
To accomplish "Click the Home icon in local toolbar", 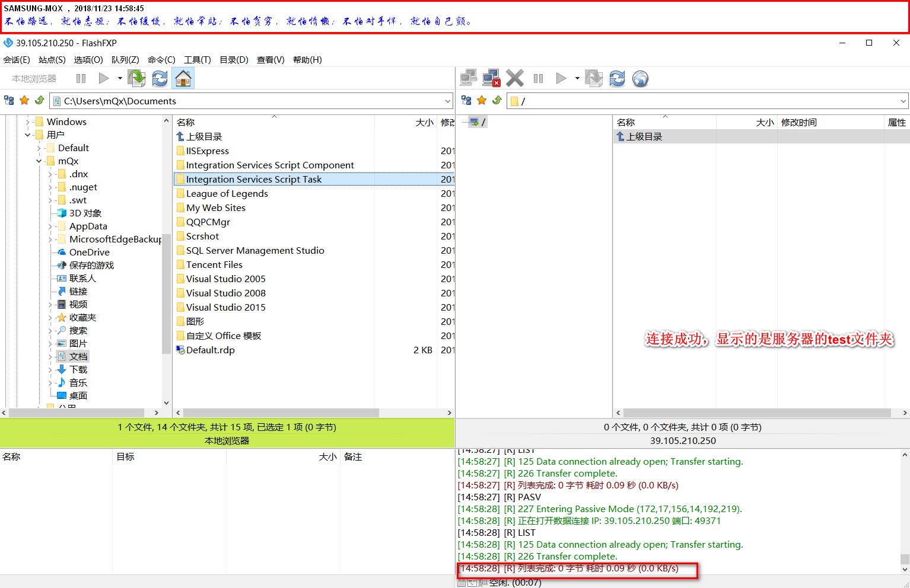I will pyautogui.click(x=183, y=78).
